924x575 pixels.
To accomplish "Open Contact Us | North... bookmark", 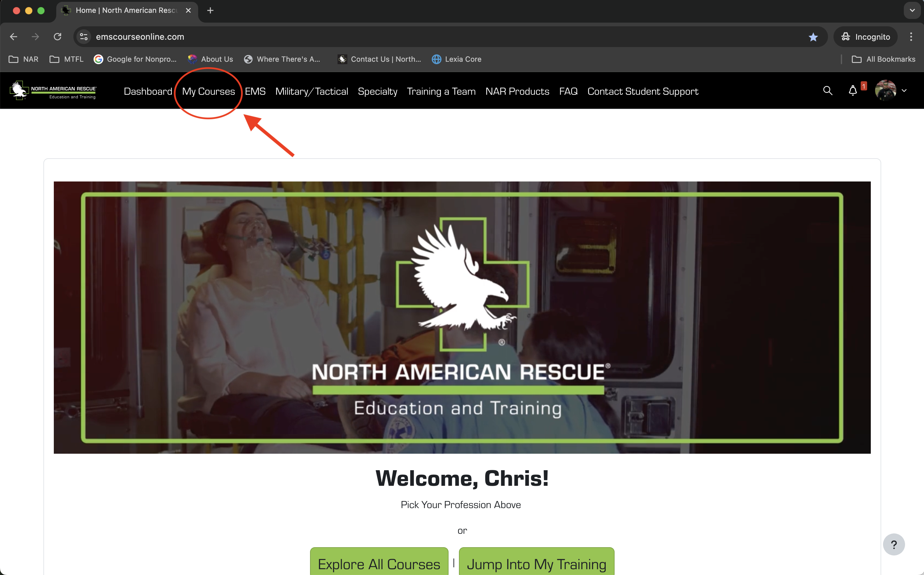I will [x=379, y=59].
